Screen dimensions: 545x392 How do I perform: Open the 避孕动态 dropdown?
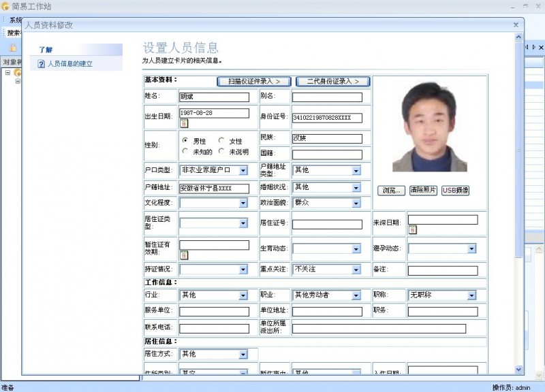pyautogui.click(x=471, y=248)
